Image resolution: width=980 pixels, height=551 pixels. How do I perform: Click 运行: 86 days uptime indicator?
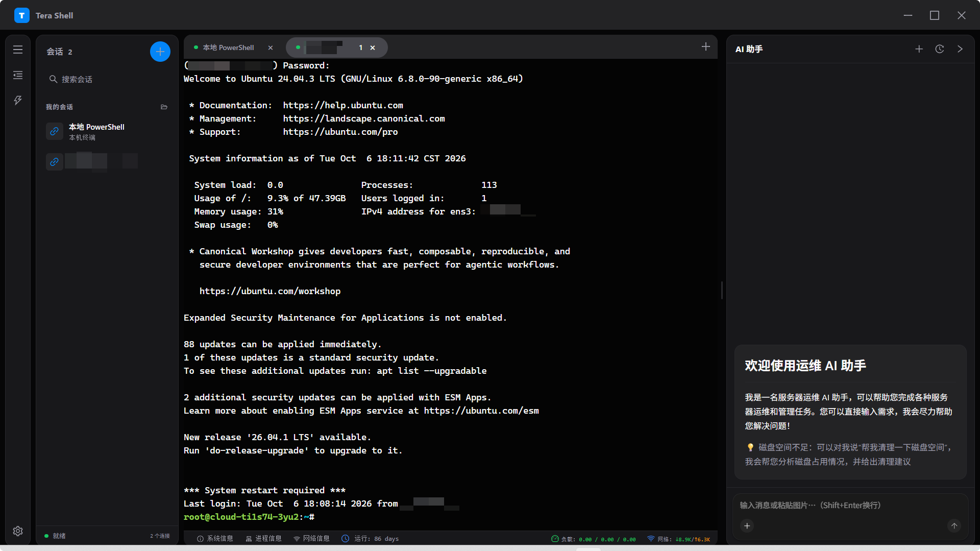coord(370,539)
